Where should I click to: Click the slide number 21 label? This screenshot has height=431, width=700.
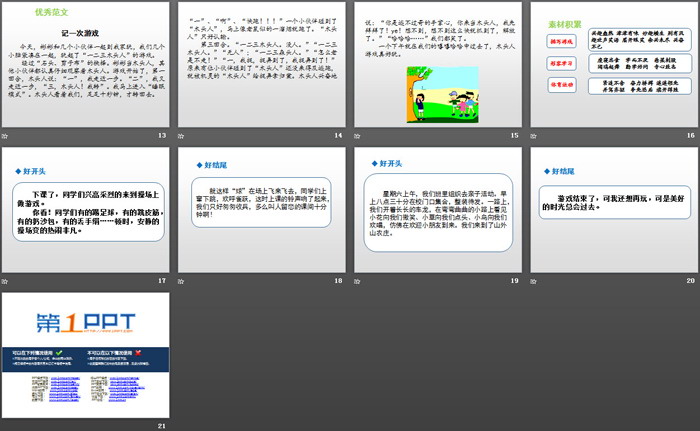pos(161,426)
